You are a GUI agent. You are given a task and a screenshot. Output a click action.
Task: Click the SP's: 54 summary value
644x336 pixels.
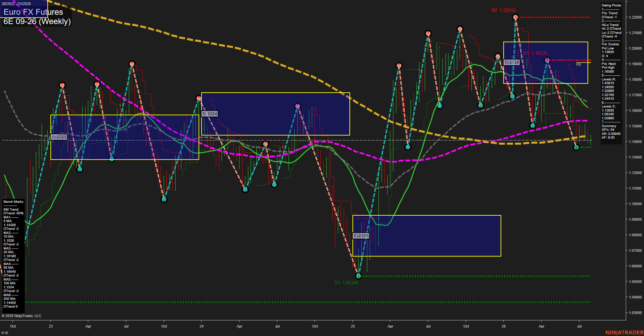coord(608,130)
